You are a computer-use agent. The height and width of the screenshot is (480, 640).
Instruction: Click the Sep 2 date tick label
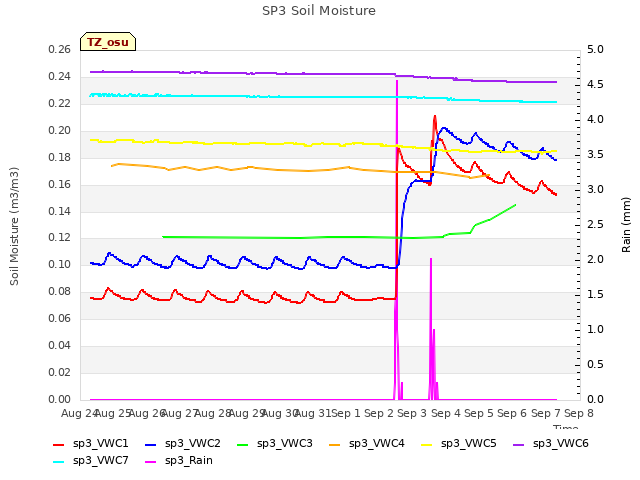click(379, 413)
